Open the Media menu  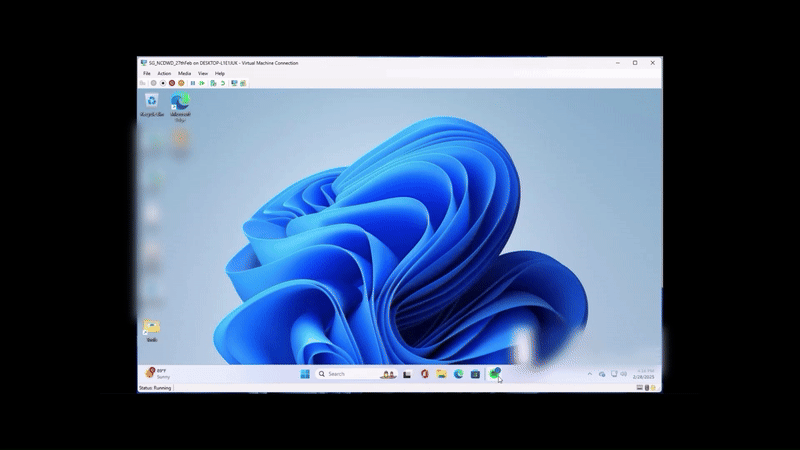[184, 73]
